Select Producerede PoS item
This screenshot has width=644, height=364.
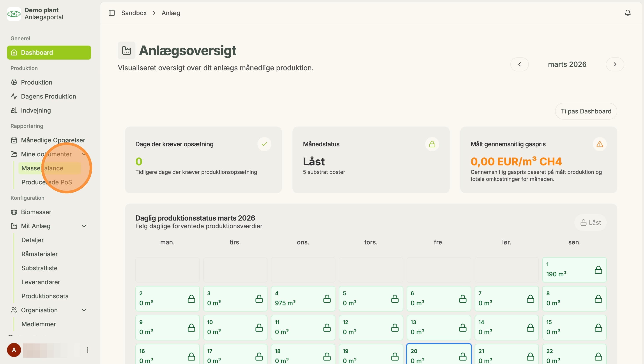(50, 182)
